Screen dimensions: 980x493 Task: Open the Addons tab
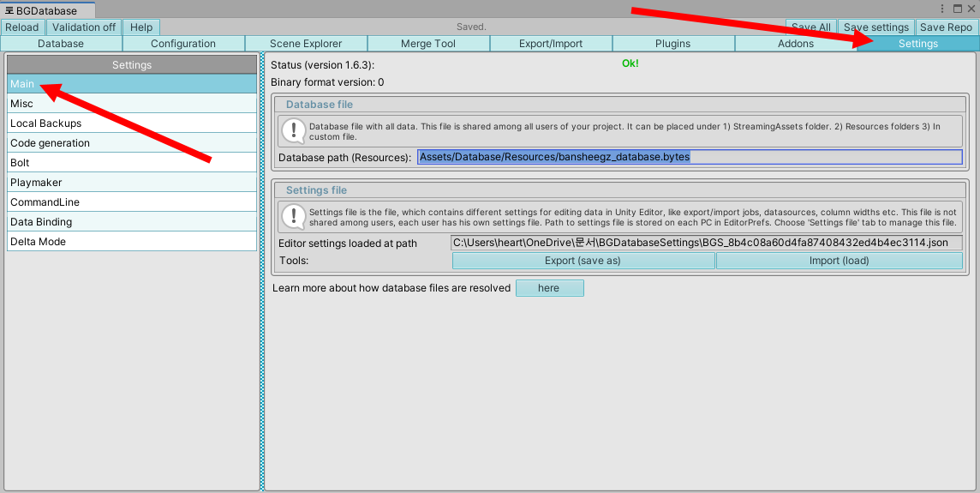pyautogui.click(x=796, y=43)
